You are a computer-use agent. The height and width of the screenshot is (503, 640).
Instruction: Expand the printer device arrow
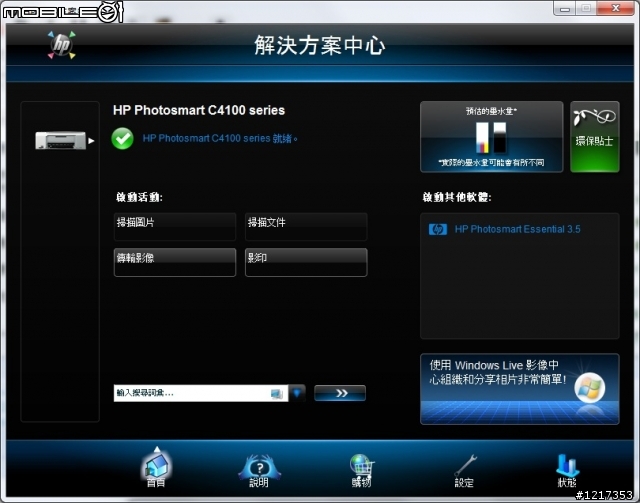[x=91, y=141]
